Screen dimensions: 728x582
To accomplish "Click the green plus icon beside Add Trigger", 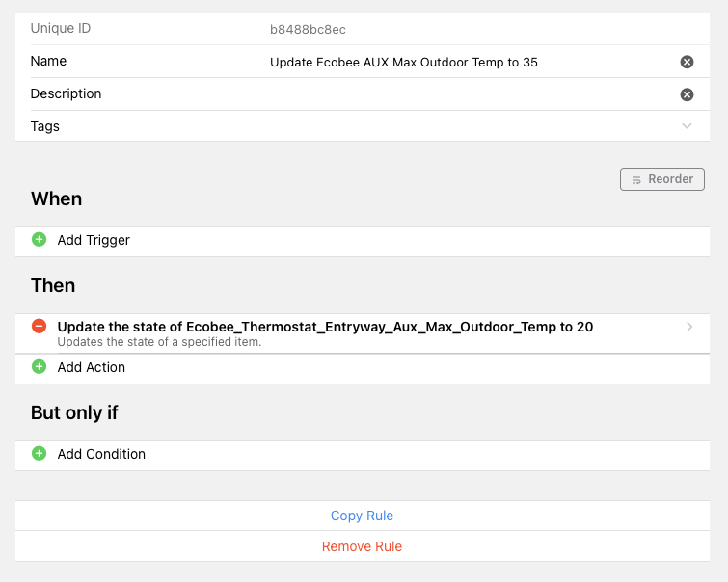I will (x=39, y=240).
